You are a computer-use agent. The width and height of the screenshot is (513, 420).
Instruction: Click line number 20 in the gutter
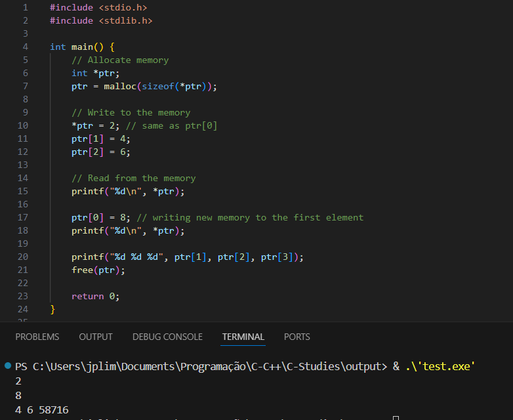pyautogui.click(x=22, y=257)
